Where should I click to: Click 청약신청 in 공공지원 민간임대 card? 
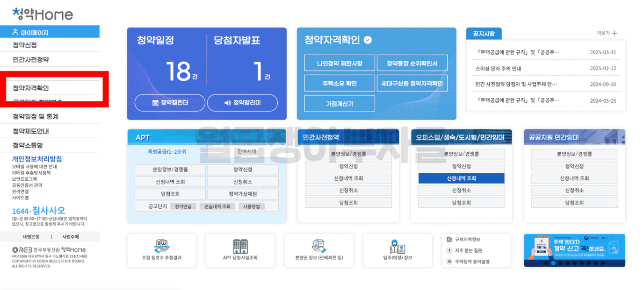[x=574, y=166]
